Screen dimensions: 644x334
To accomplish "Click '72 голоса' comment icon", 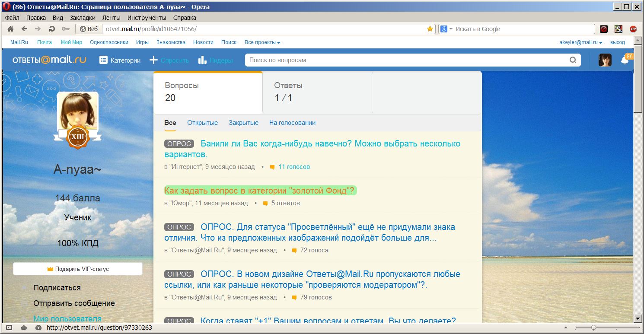I will (x=294, y=251).
